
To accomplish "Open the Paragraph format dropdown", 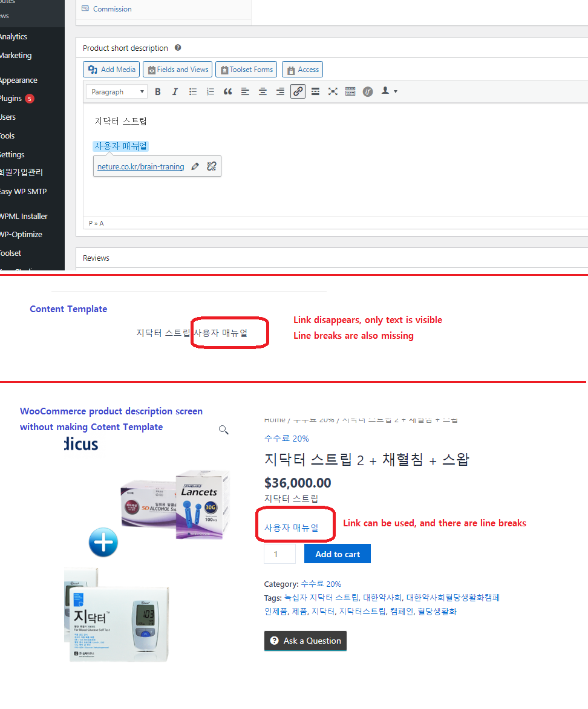I will point(117,92).
